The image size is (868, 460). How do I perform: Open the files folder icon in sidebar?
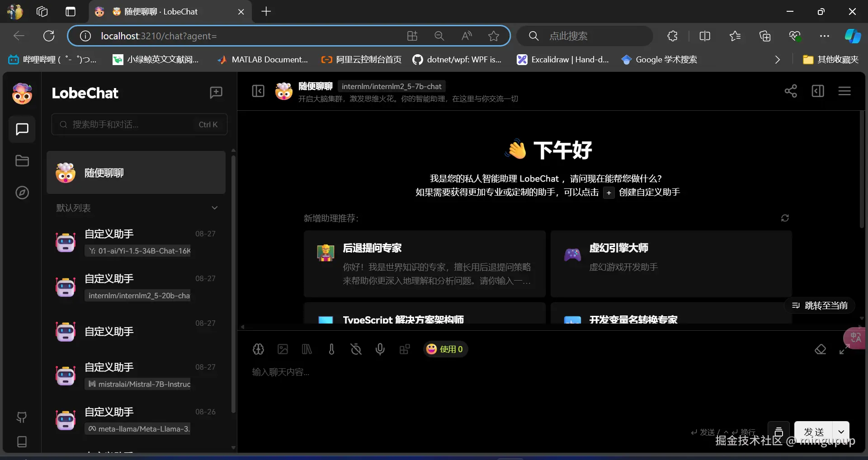[x=22, y=161]
